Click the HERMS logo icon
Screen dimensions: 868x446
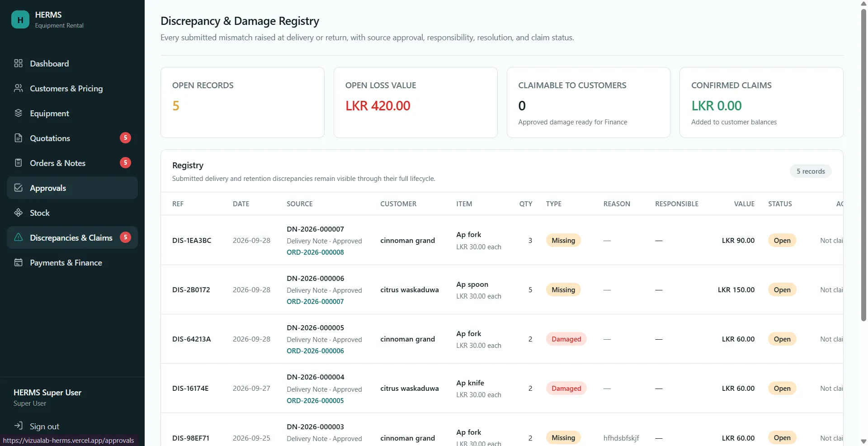click(20, 19)
